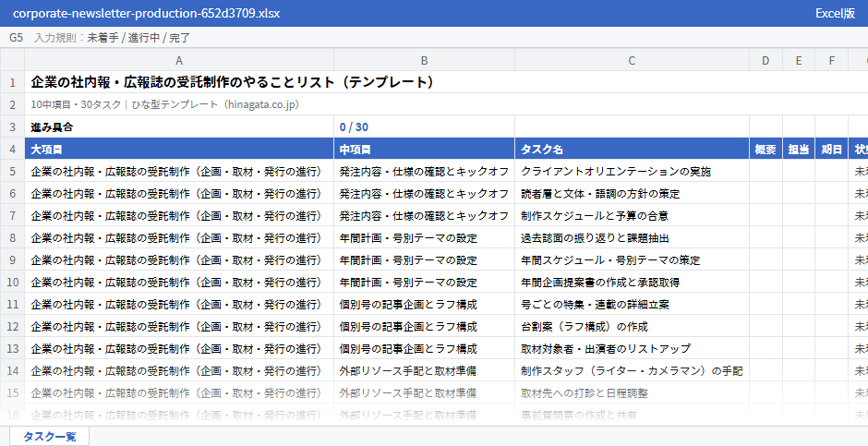868x446 pixels.
Task: Select the progress value 0 / 30
Action: pos(424,127)
